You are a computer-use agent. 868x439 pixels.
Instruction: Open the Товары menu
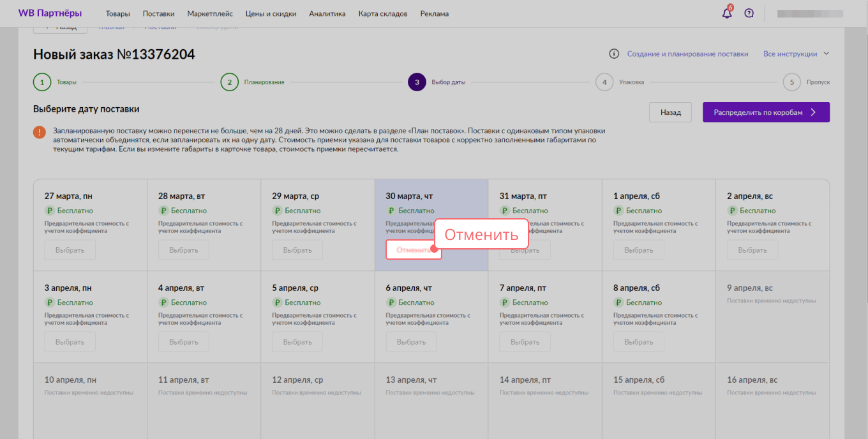(x=117, y=13)
